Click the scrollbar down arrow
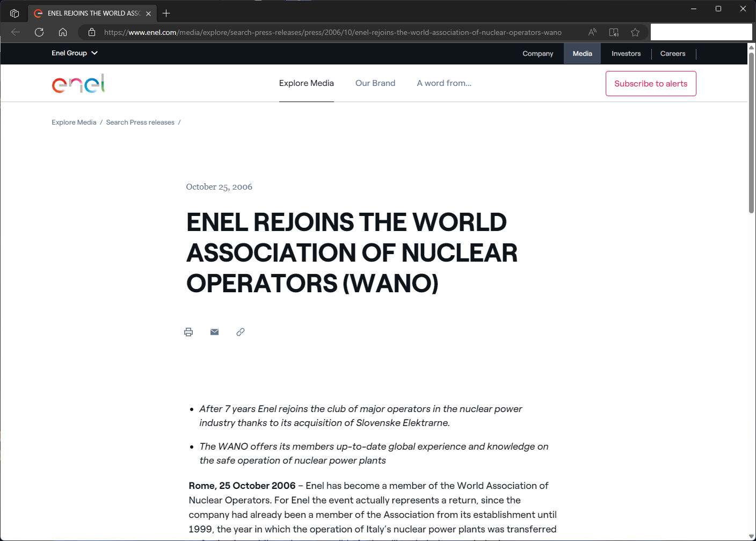 tap(751, 536)
